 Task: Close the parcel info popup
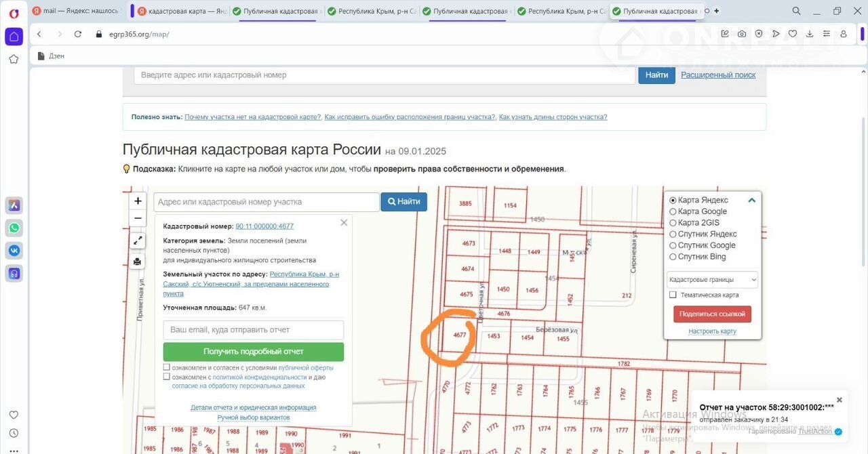click(x=344, y=223)
